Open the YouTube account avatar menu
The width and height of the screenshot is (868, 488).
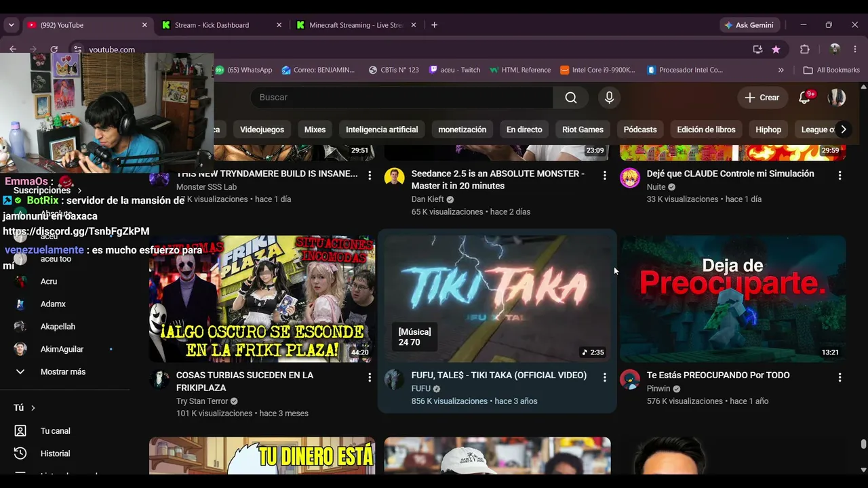pyautogui.click(x=837, y=98)
